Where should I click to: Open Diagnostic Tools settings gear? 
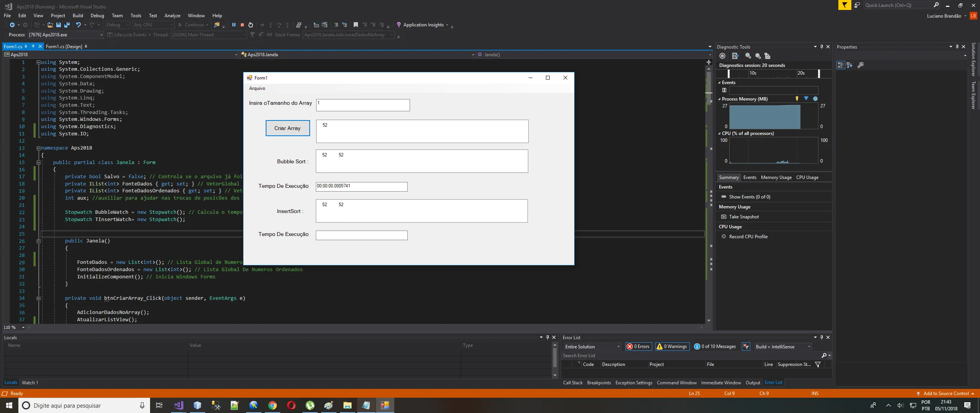coord(722,56)
